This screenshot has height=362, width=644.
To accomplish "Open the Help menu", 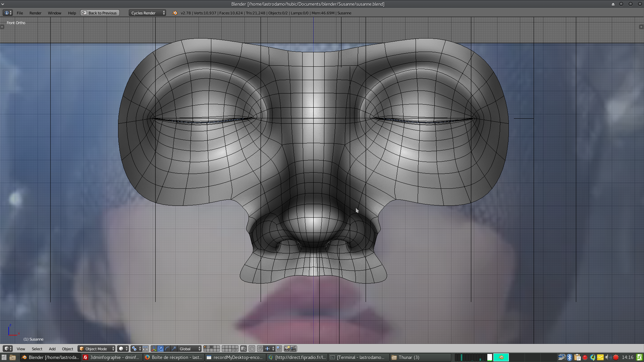I will [72, 13].
